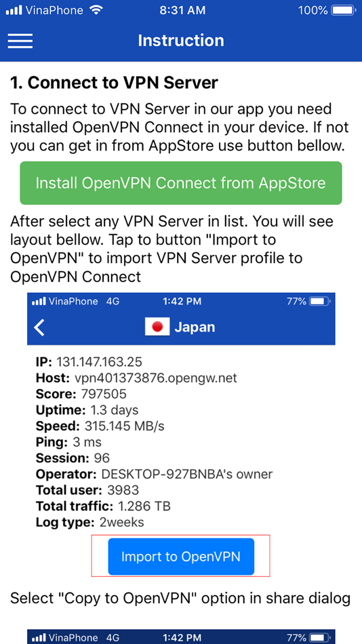Tap the Import to OpenVPN button
This screenshot has height=644, width=362.
[181, 557]
